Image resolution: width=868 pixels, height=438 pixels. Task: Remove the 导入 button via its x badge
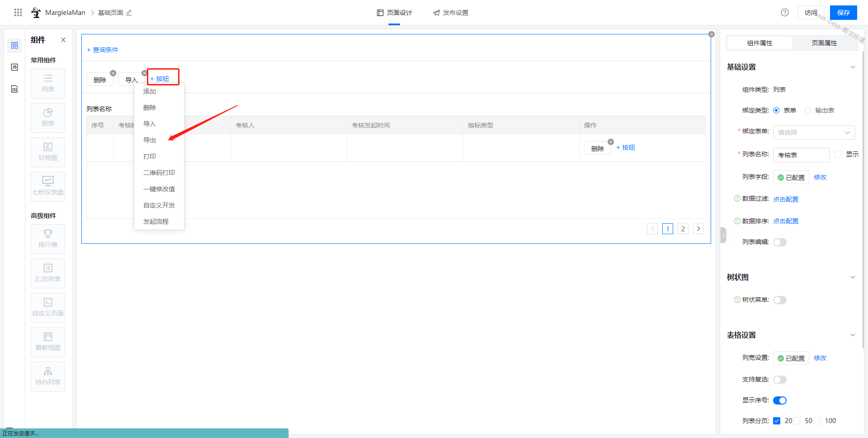tap(144, 73)
